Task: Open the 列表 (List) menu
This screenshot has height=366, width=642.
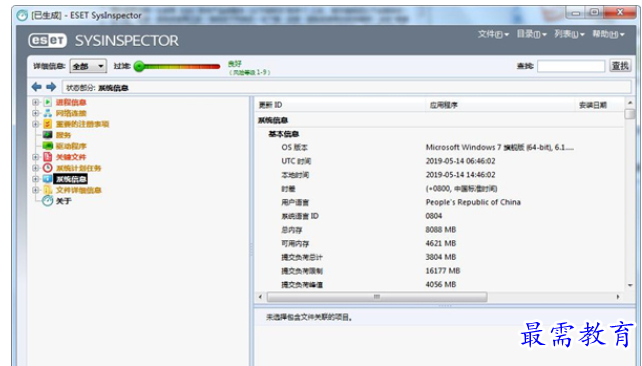Action: point(569,34)
